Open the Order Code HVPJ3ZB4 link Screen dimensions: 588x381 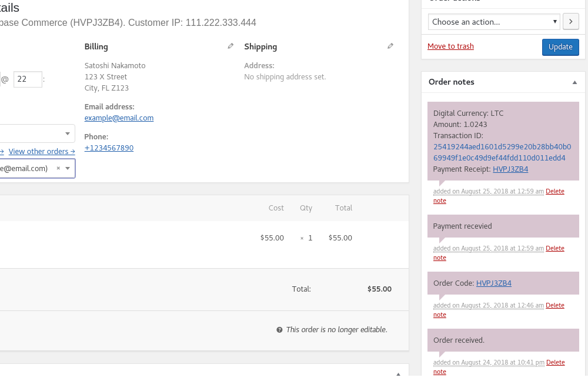point(493,283)
